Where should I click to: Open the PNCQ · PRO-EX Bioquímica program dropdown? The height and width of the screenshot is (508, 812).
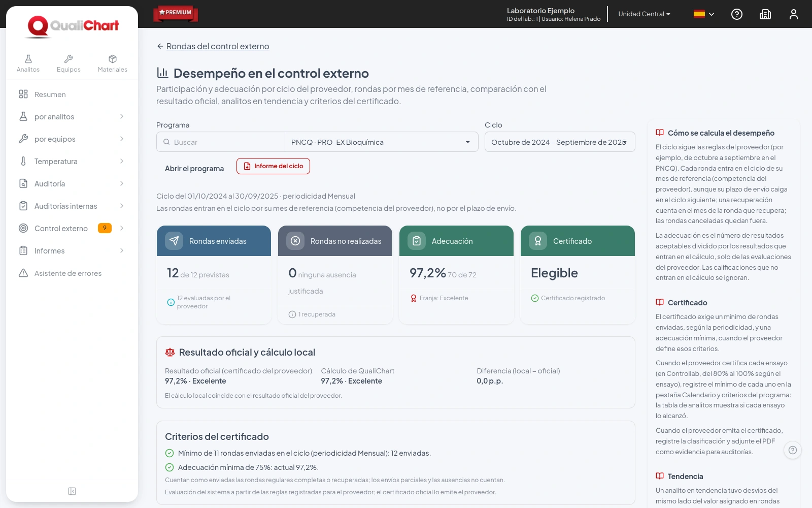tap(382, 142)
